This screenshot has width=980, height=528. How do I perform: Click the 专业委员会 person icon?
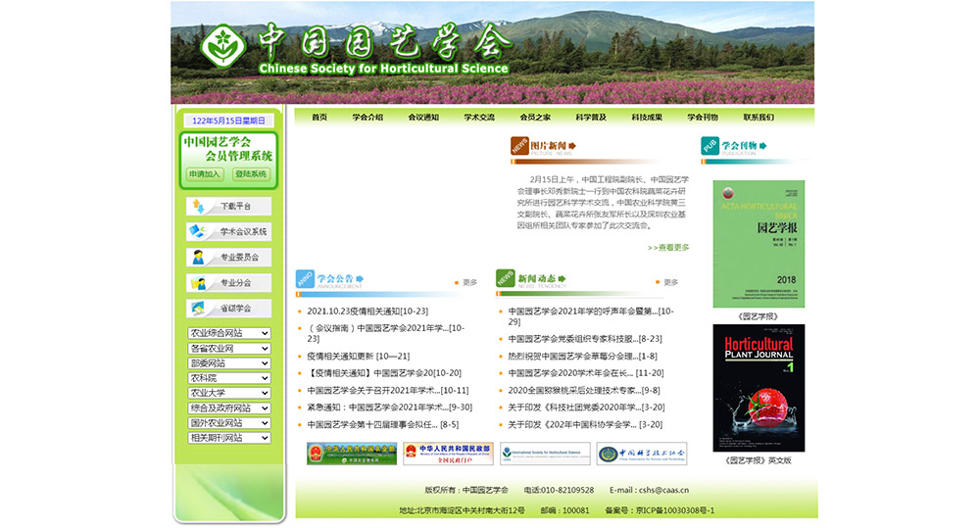(x=198, y=257)
